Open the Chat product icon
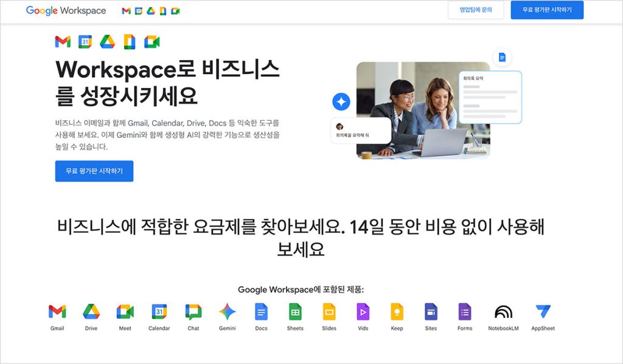The width and height of the screenshot is (623, 364). click(193, 312)
